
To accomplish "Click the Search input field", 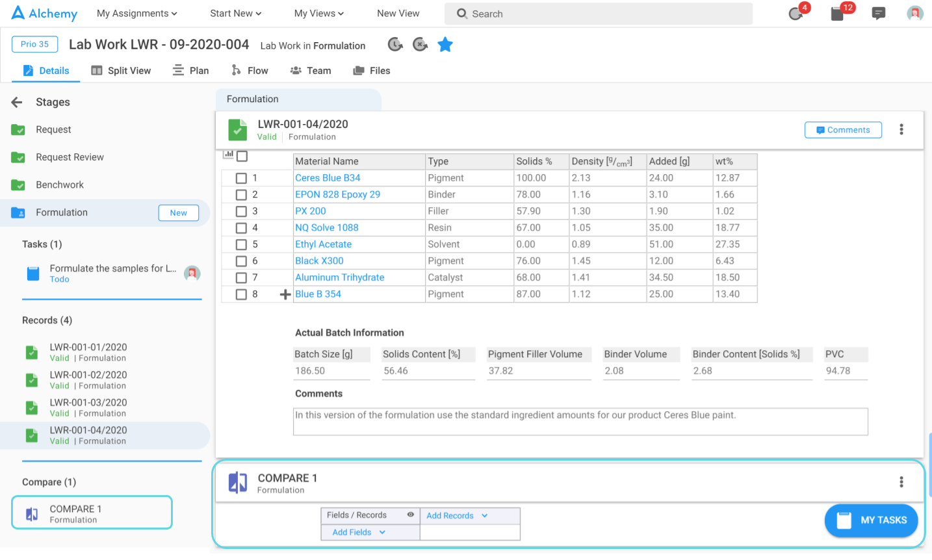I will click(x=599, y=14).
